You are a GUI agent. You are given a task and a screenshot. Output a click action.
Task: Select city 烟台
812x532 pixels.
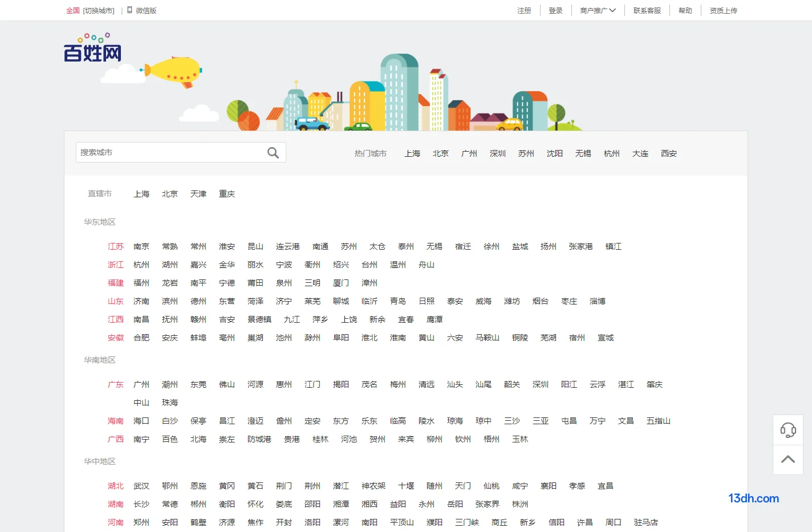541,301
